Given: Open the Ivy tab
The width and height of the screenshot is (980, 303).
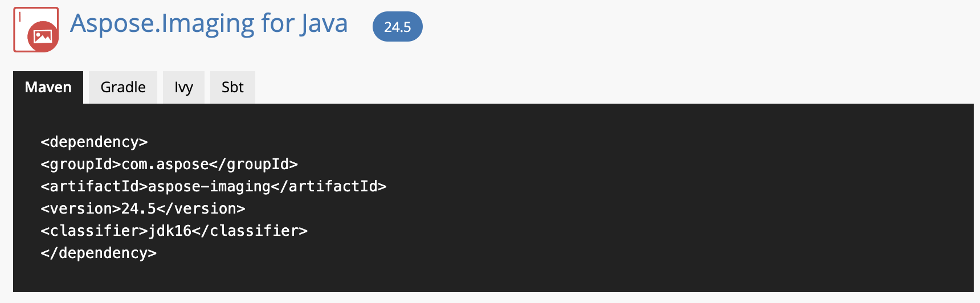Looking at the screenshot, I should coord(183,87).
